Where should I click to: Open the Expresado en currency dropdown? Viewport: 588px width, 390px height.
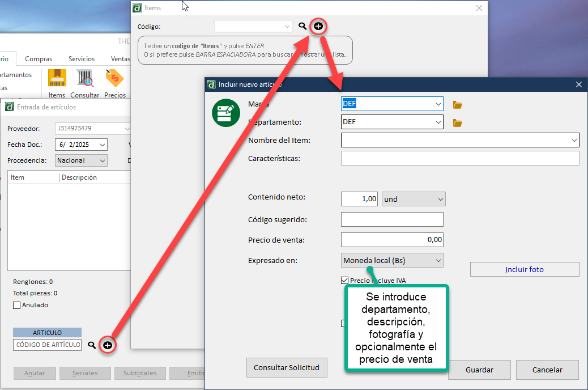tap(437, 261)
